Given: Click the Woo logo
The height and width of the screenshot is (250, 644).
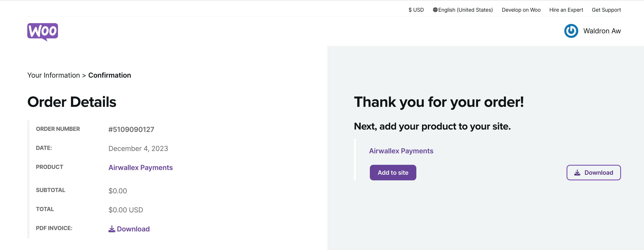Looking at the screenshot, I should tap(42, 32).
